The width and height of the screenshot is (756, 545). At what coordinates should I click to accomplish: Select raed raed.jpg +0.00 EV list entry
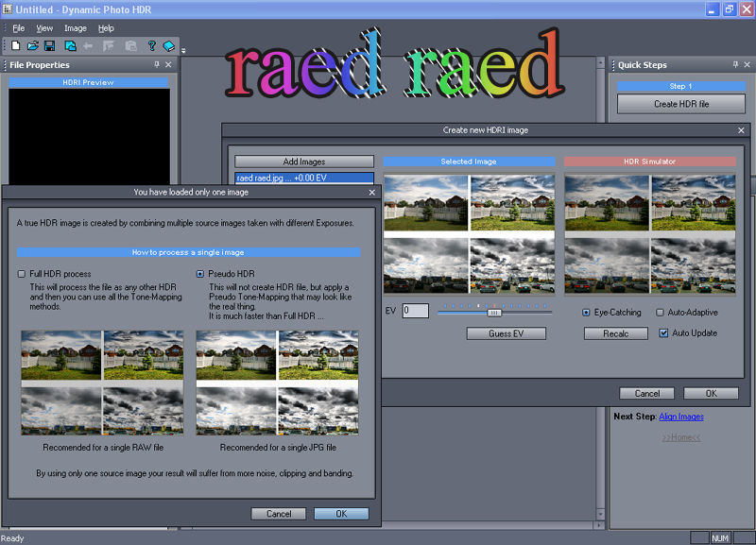(304, 178)
